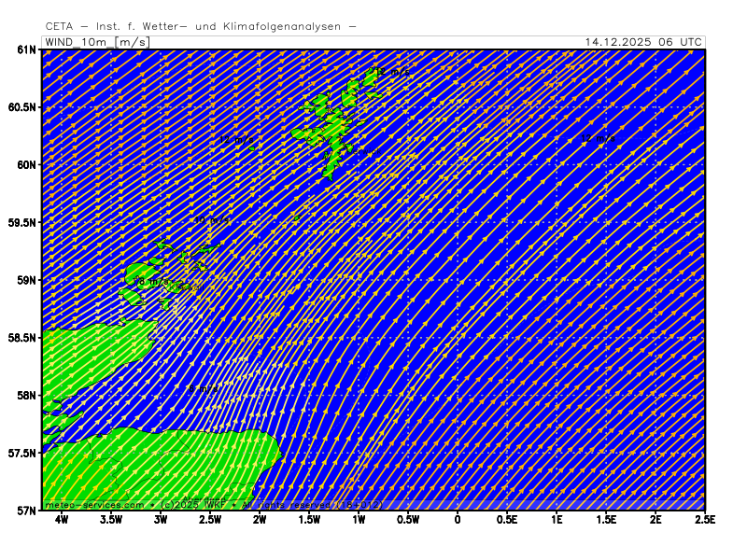
Task: Click the 1E longitude axis label
Action: [557, 520]
